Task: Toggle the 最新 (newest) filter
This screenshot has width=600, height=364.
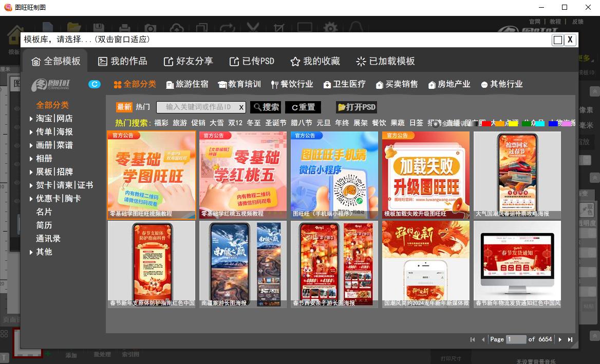Action: (x=124, y=107)
